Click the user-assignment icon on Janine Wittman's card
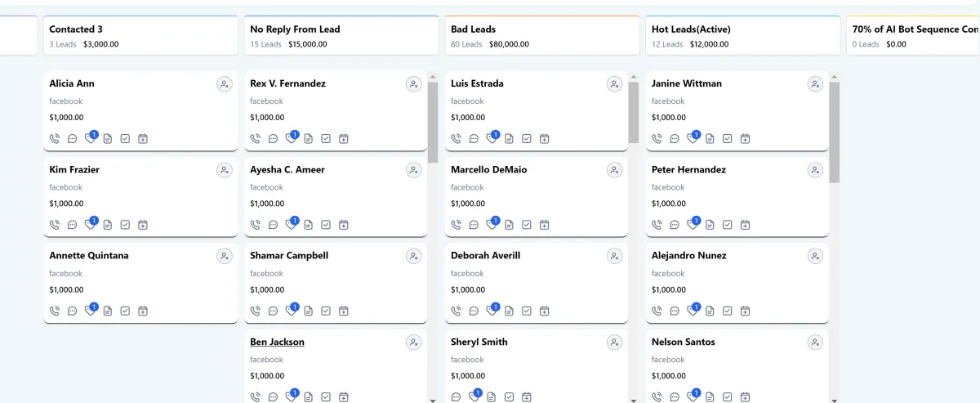The height and width of the screenshot is (403, 980). (815, 84)
